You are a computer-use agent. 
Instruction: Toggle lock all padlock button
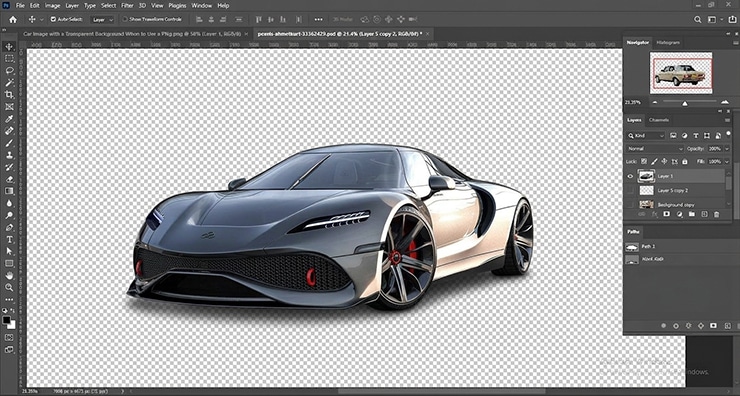pos(685,161)
